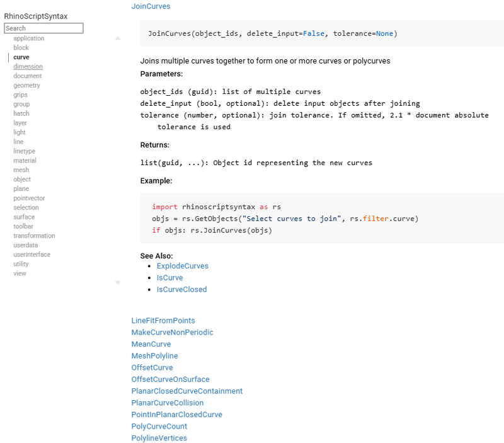Click the 'list(guid, ...)' return description

(x=256, y=163)
